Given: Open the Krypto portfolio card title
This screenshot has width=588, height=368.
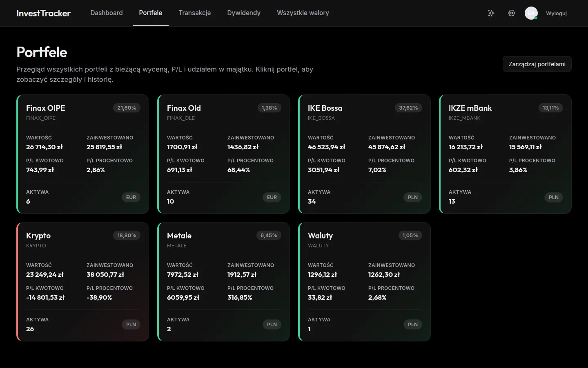Looking at the screenshot, I should 38,236.
